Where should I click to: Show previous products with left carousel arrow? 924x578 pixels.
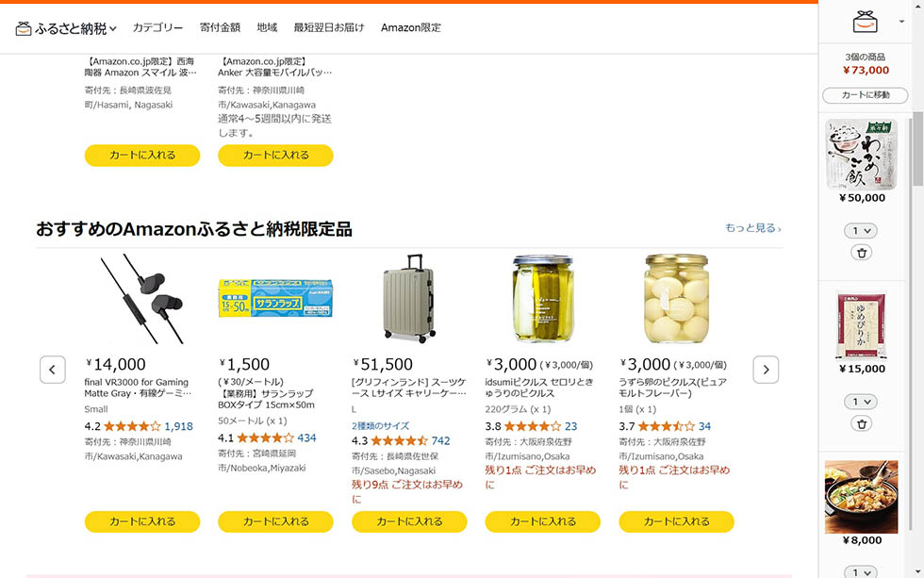(x=54, y=369)
